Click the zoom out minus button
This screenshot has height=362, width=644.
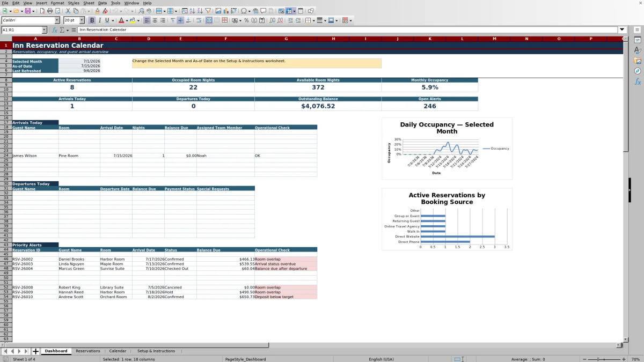point(584,359)
